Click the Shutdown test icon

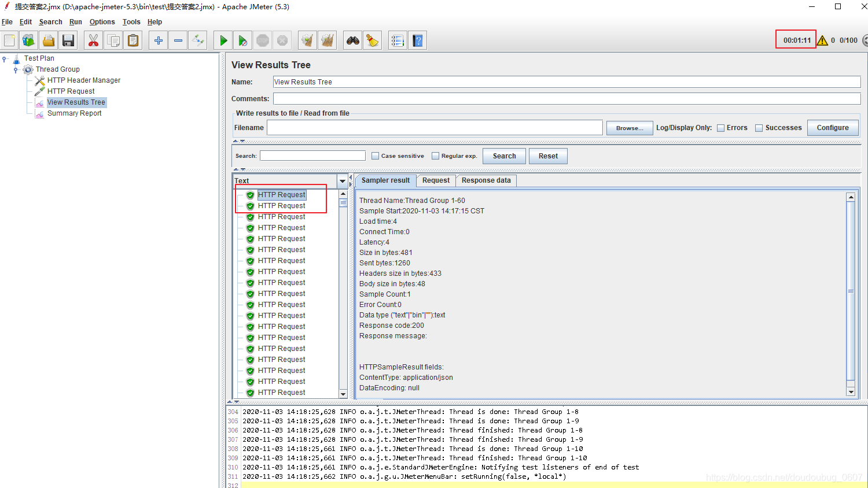pos(282,40)
